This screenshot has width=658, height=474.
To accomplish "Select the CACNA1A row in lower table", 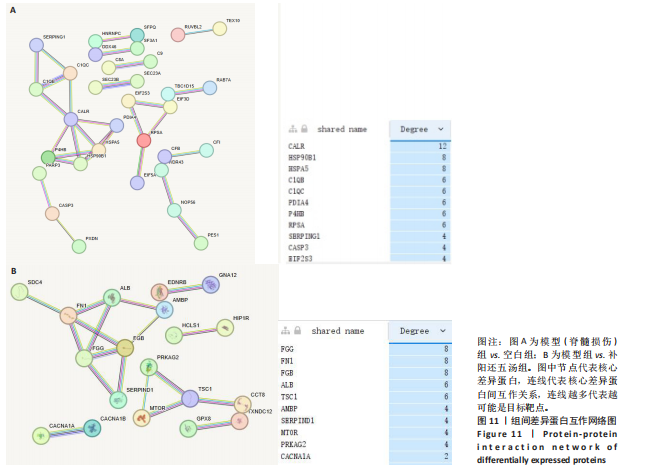I will point(296,456).
